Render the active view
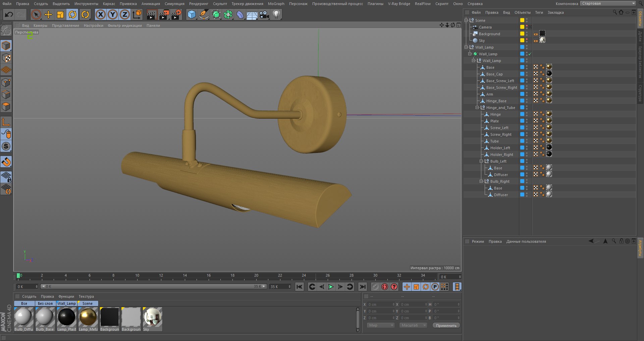Image resolution: width=644 pixels, height=341 pixels. [x=152, y=14]
